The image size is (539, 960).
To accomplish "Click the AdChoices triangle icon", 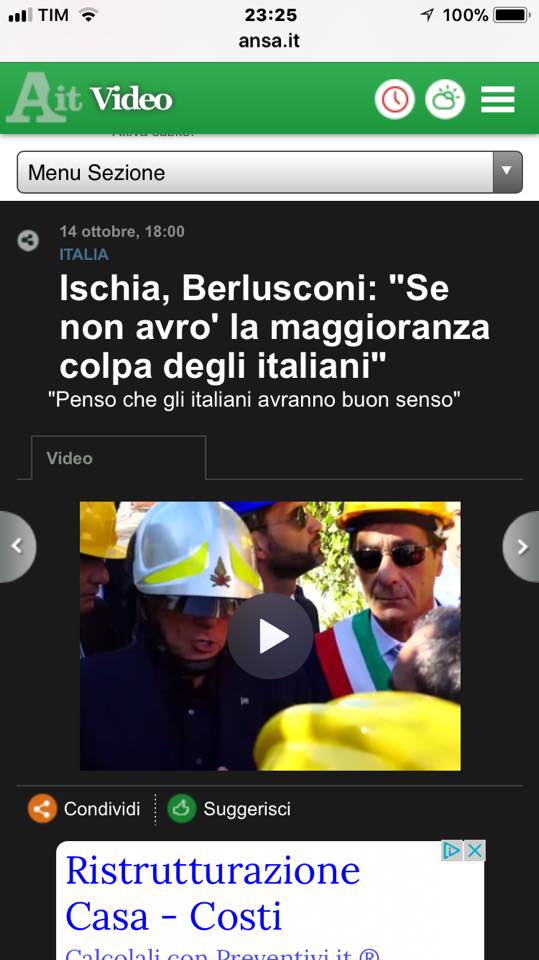I will (452, 850).
